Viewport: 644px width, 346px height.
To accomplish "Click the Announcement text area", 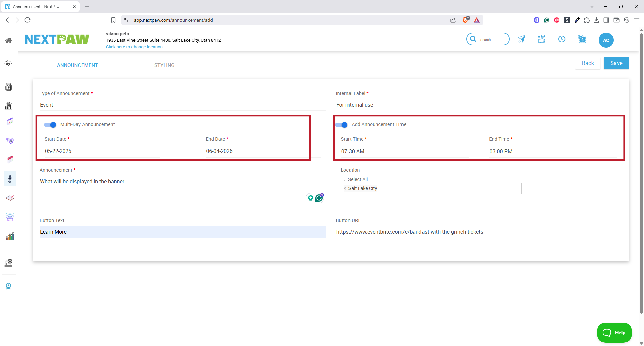I will [x=182, y=191].
